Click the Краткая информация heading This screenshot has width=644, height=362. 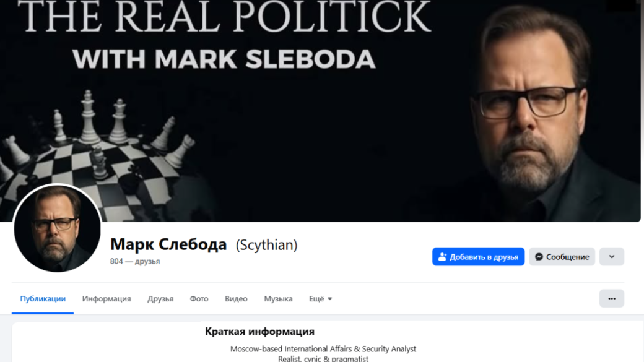coord(259,331)
